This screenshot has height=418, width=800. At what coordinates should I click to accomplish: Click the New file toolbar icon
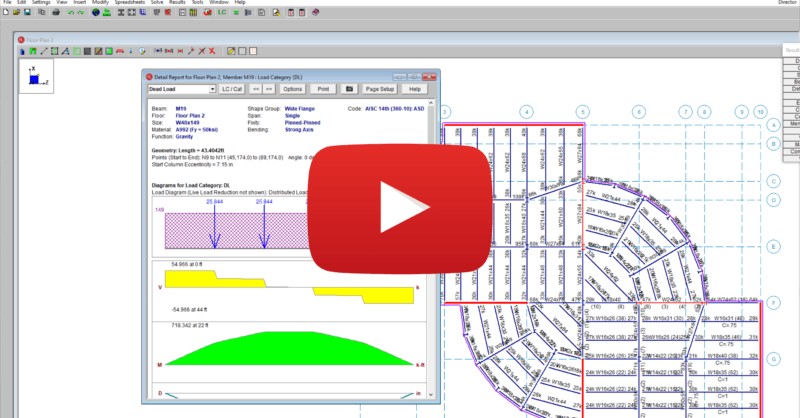[6, 17]
